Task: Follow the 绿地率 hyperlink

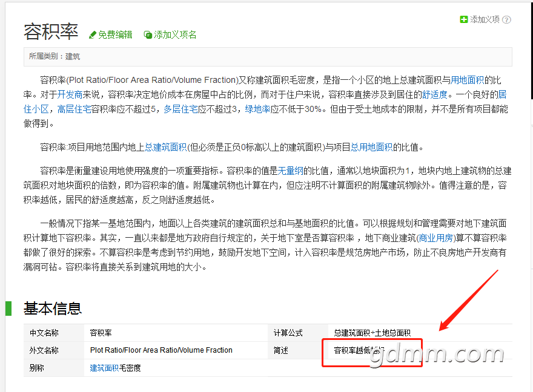Action: tap(257, 109)
